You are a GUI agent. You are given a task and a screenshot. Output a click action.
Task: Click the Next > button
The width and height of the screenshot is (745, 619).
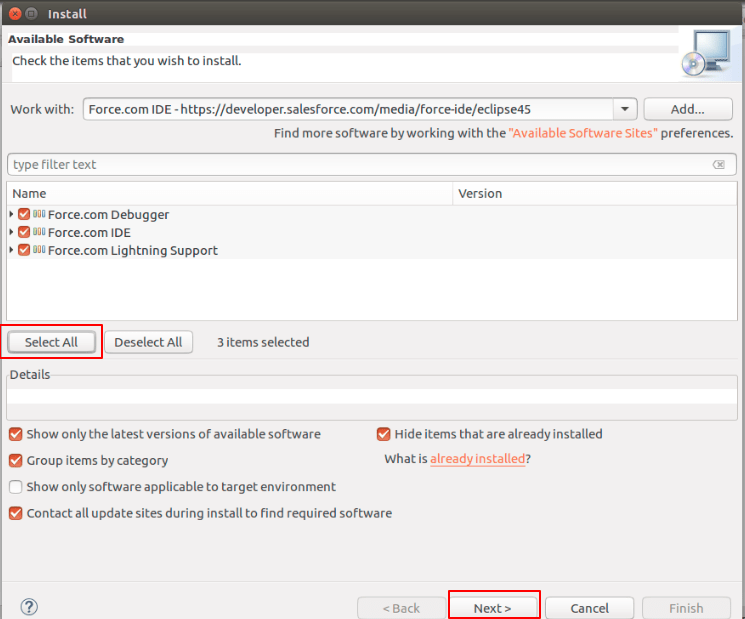click(x=493, y=608)
